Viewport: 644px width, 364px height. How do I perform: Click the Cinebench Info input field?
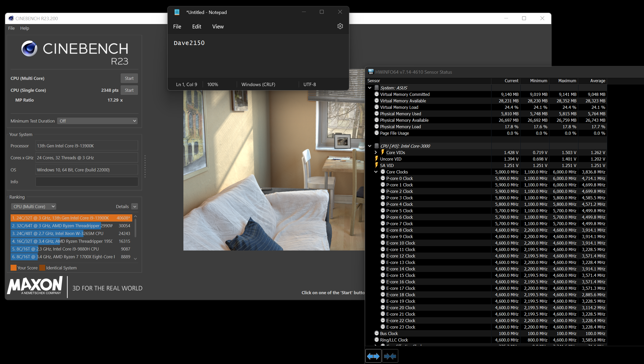click(x=87, y=182)
